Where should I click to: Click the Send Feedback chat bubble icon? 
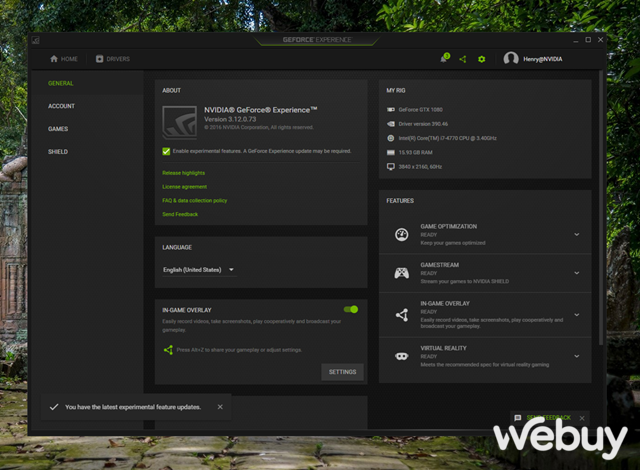coord(518,418)
